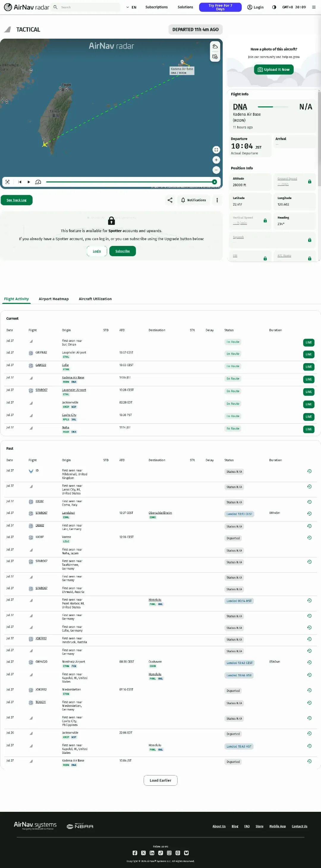Click Try Free For 7 Days button
321x868 pixels.
220,7
